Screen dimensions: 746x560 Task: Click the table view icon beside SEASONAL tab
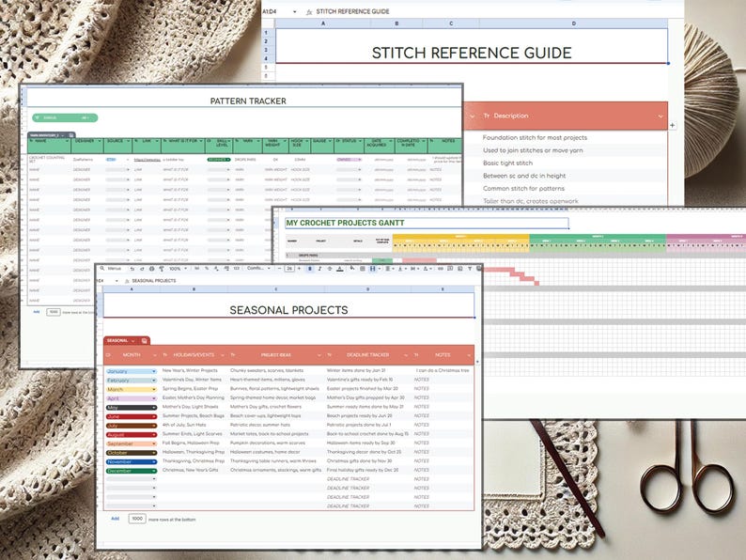pos(144,341)
